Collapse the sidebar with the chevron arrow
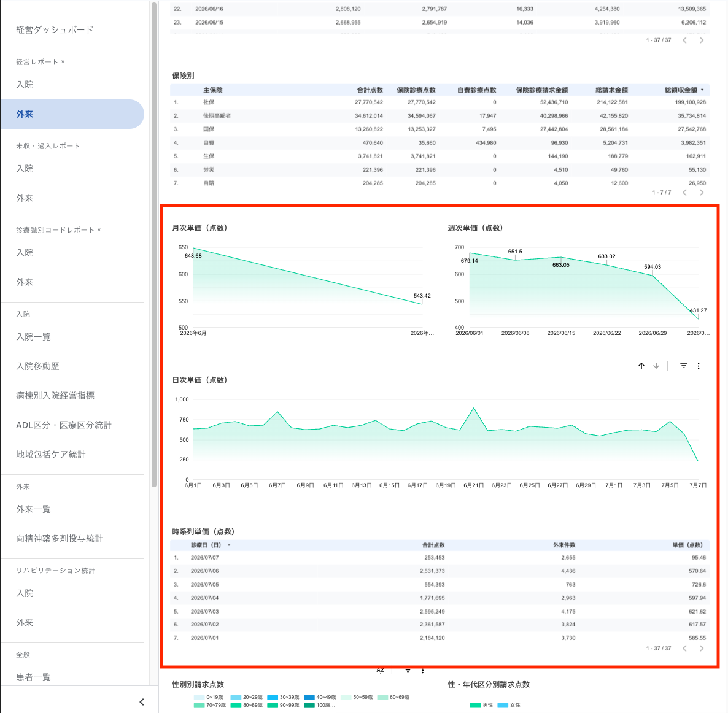The height and width of the screenshot is (713, 728). point(142,702)
